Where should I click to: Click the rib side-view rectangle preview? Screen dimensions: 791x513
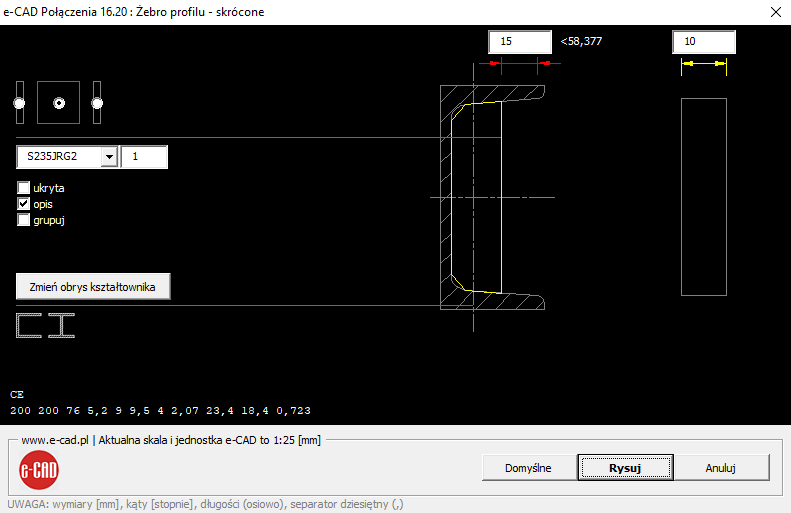coord(704,197)
